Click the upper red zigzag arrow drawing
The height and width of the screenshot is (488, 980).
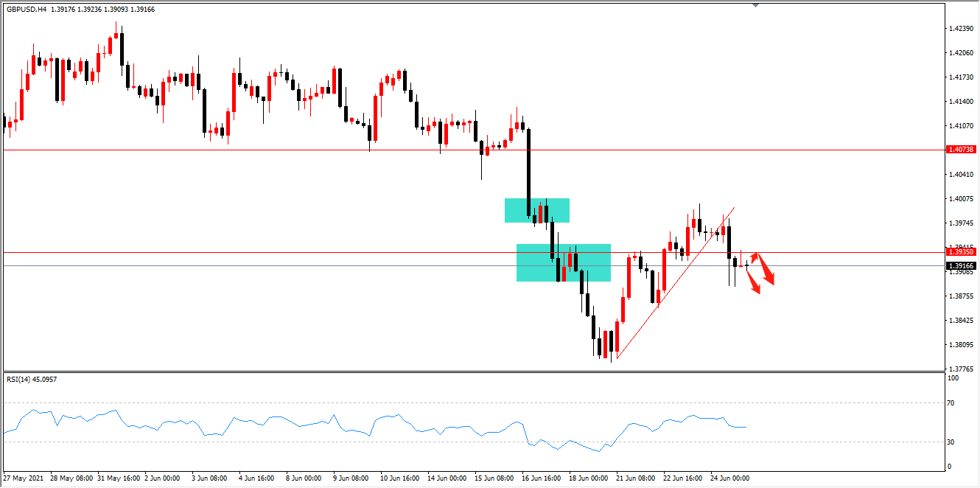point(763,268)
